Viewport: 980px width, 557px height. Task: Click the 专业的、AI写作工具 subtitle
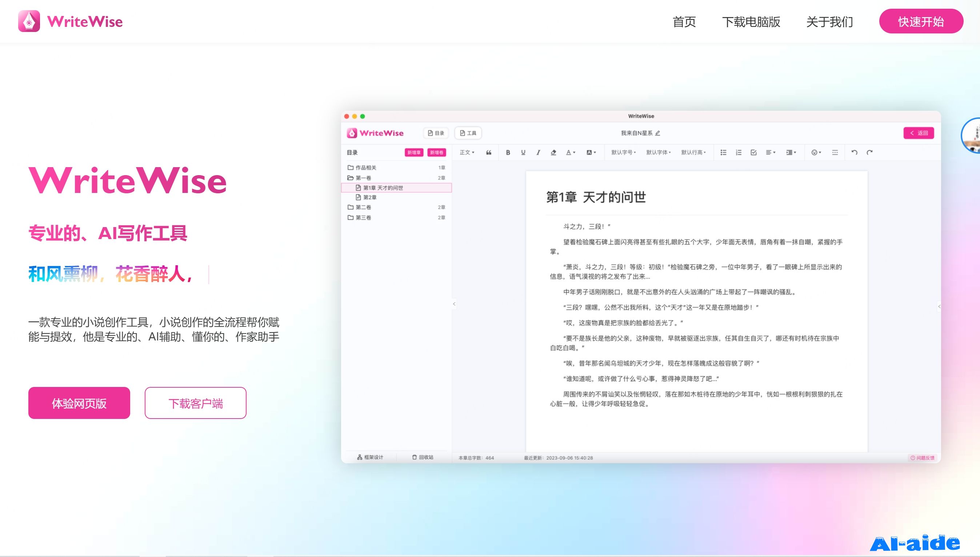click(x=108, y=233)
